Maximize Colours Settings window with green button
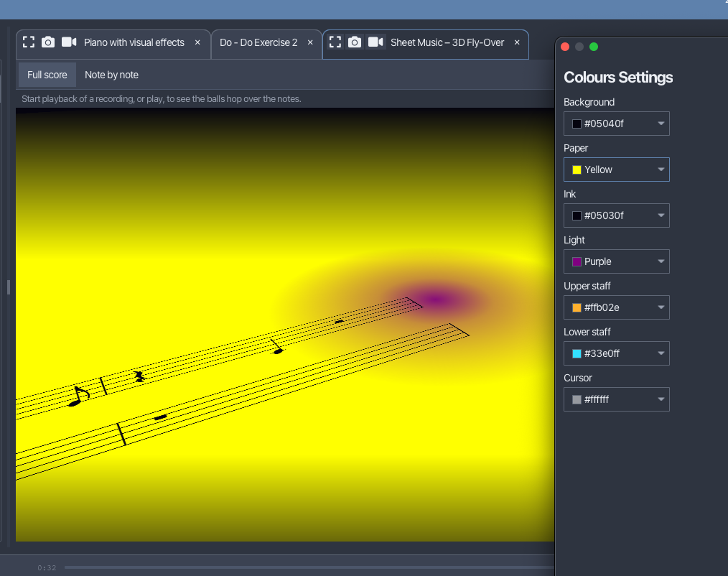This screenshot has height=576, width=728. point(593,47)
